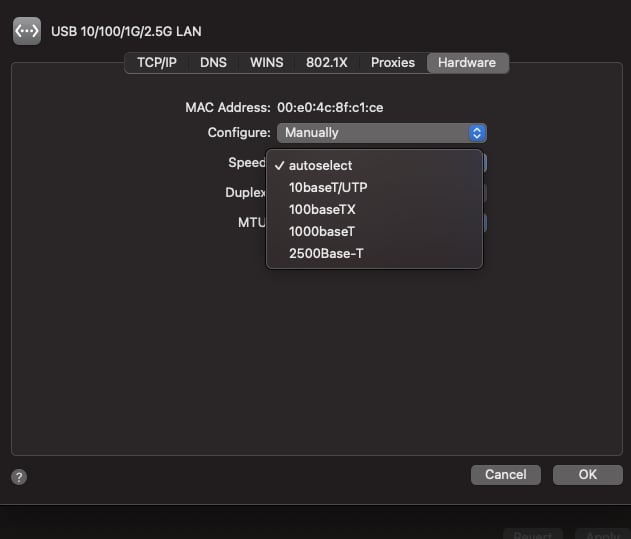Click the MAC Address value text

point(330,108)
